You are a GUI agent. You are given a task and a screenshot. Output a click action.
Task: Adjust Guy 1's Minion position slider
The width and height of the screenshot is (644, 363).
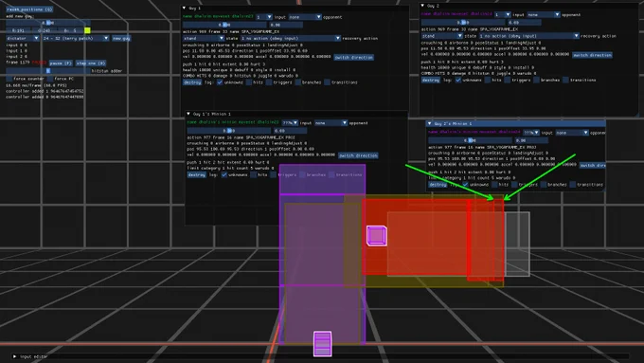[x=229, y=131]
